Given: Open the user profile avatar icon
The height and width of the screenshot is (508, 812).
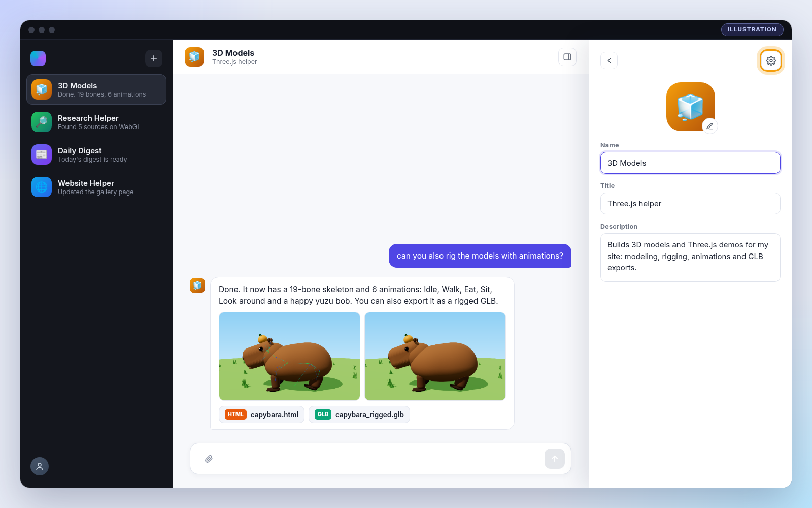Looking at the screenshot, I should 40,466.
